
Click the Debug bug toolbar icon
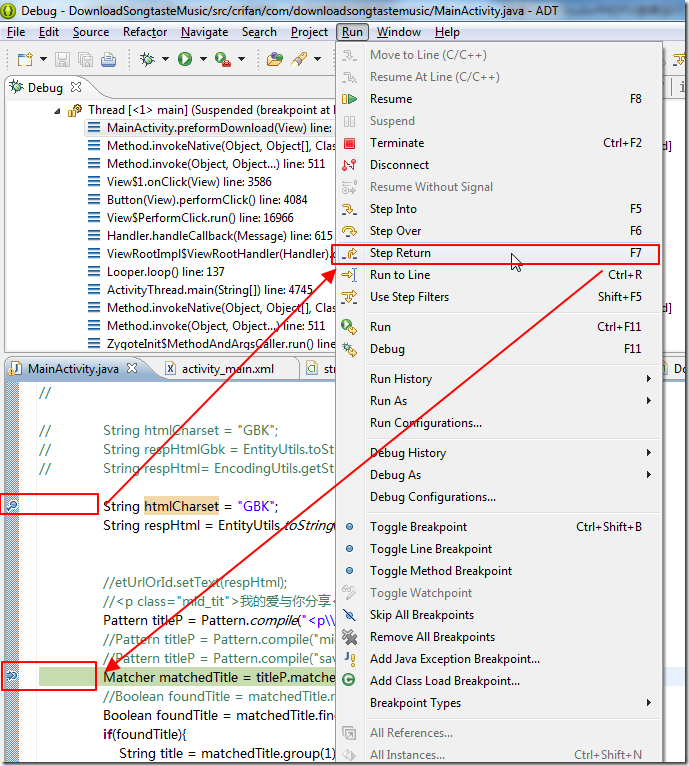(x=147, y=59)
